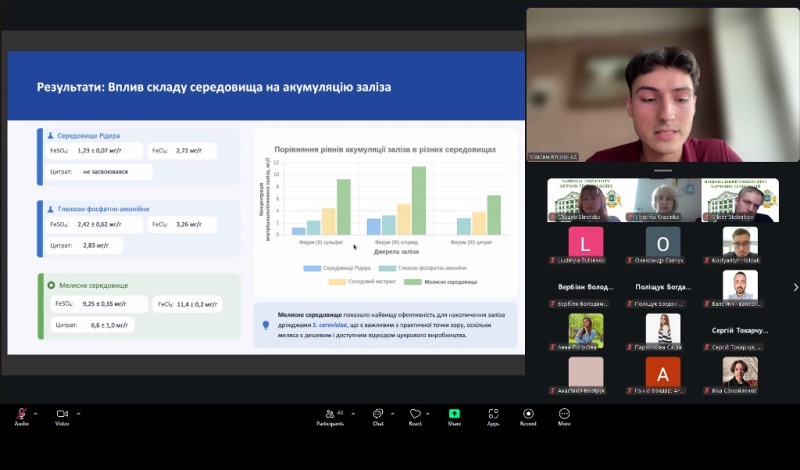Select the active speaker video tile
Image resolution: width=800 pixels, height=470 pixels.
(x=662, y=85)
